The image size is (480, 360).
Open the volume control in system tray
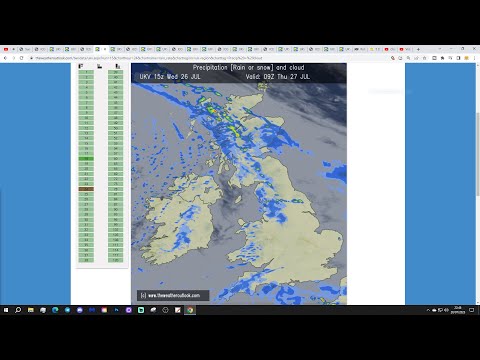click(x=446, y=310)
